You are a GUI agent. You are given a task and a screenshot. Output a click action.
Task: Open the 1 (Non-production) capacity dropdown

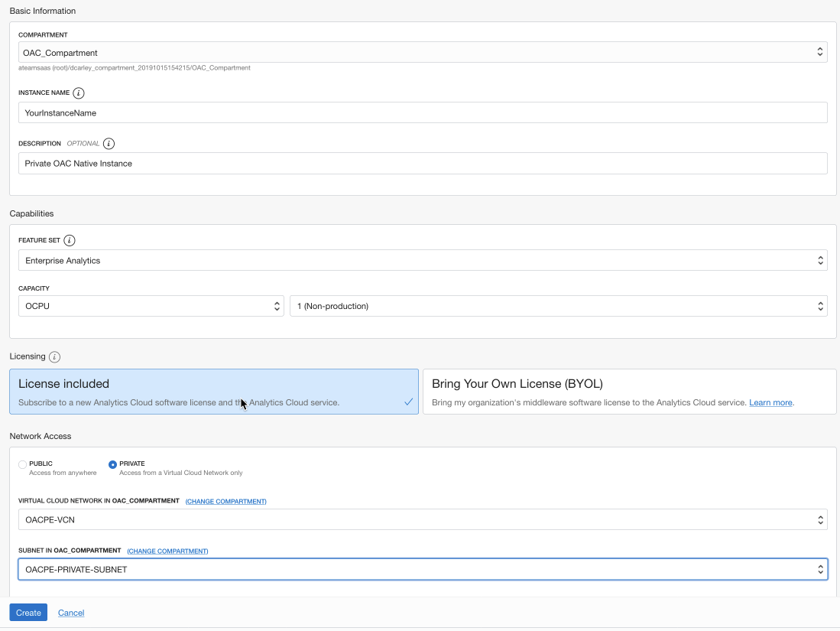click(x=558, y=306)
